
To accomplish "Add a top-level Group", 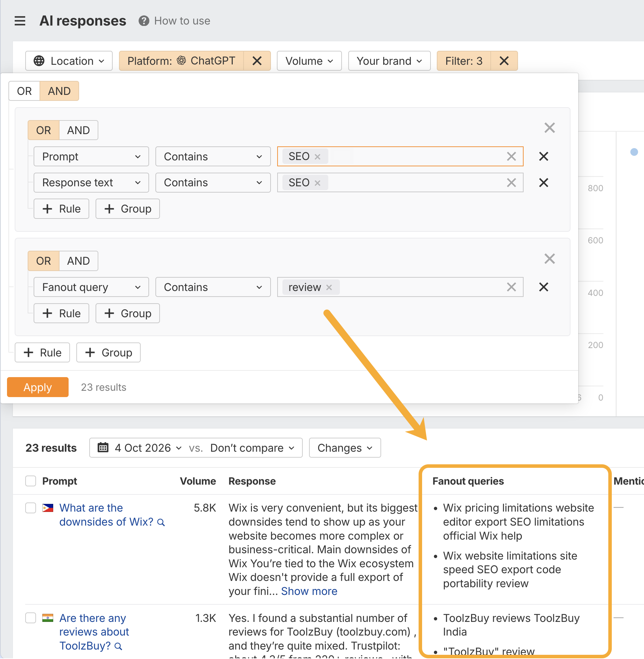I will point(108,353).
